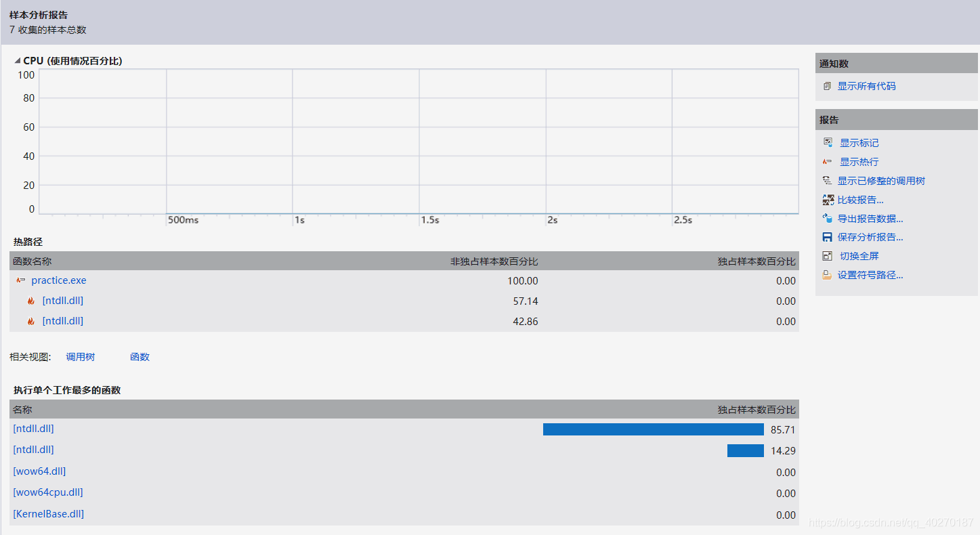Open the 切换全屏 link
The width and height of the screenshot is (980, 535).
[859, 256]
